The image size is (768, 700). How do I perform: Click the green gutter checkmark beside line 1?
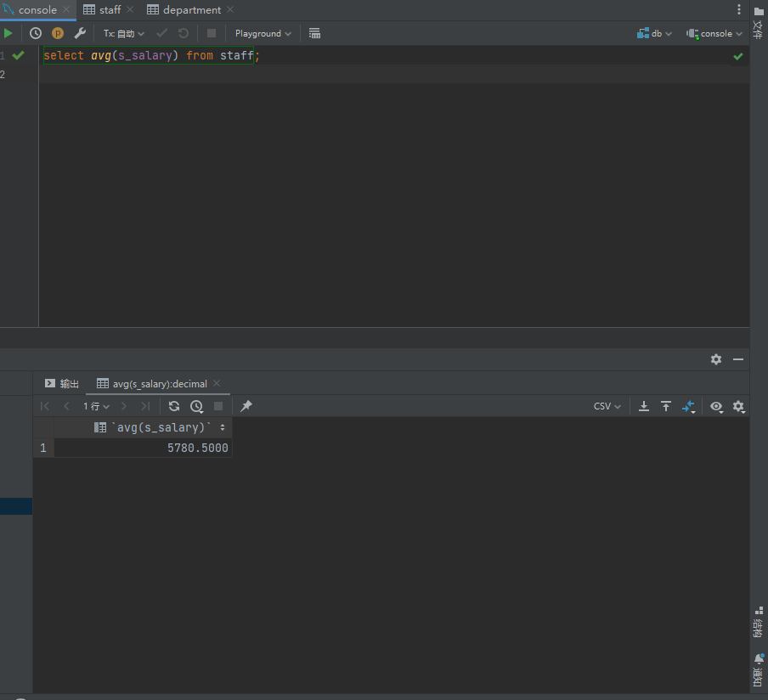tap(19, 55)
